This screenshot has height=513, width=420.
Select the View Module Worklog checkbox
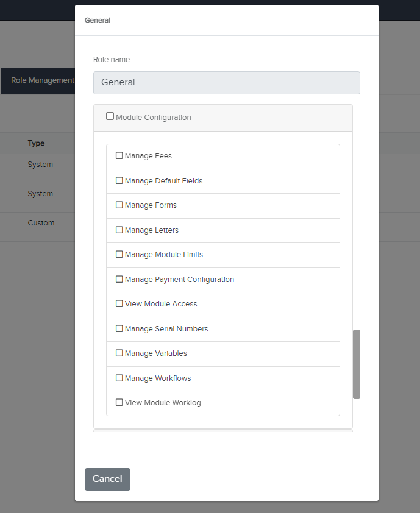click(119, 403)
